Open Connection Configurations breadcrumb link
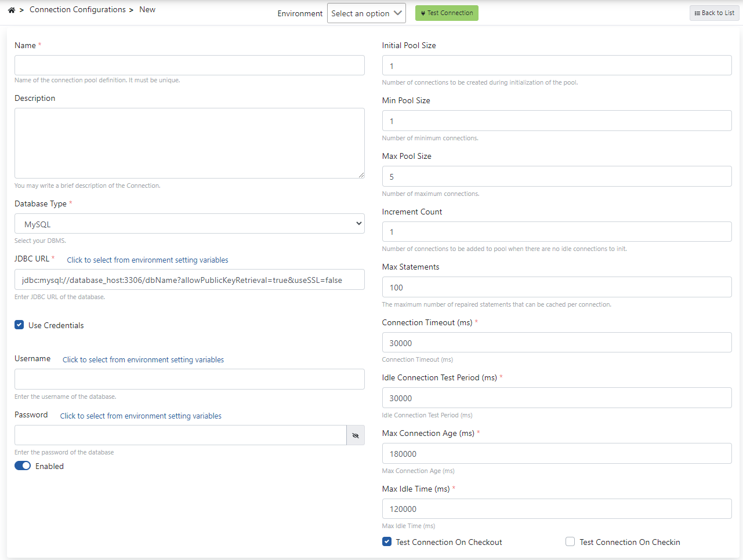 tap(77, 10)
